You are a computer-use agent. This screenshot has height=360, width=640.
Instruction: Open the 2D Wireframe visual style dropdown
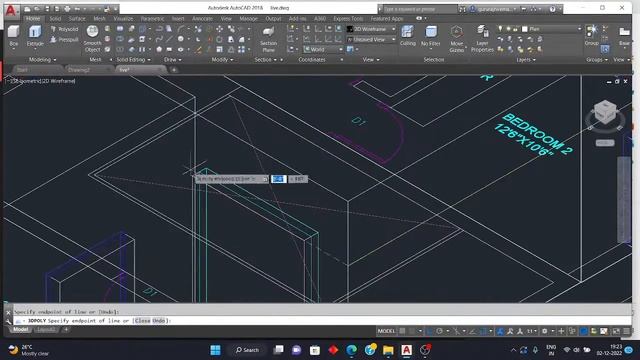[x=371, y=29]
